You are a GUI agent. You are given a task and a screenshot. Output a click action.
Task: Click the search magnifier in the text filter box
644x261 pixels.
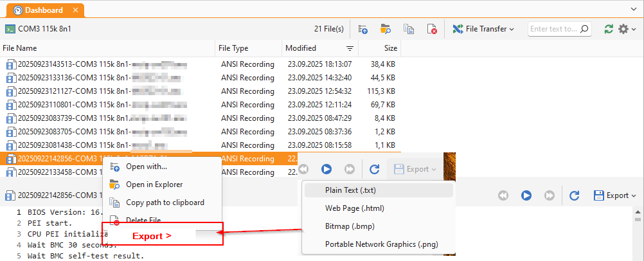tap(584, 29)
